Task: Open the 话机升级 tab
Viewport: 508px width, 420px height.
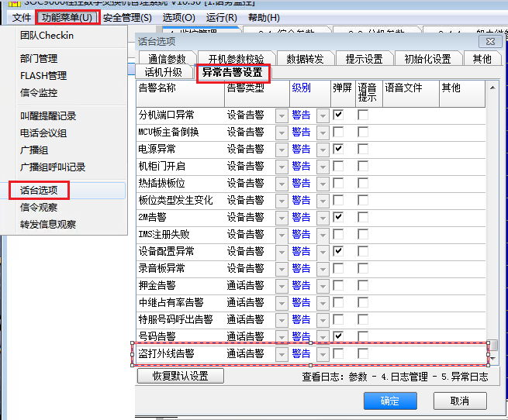Action: click(x=163, y=73)
